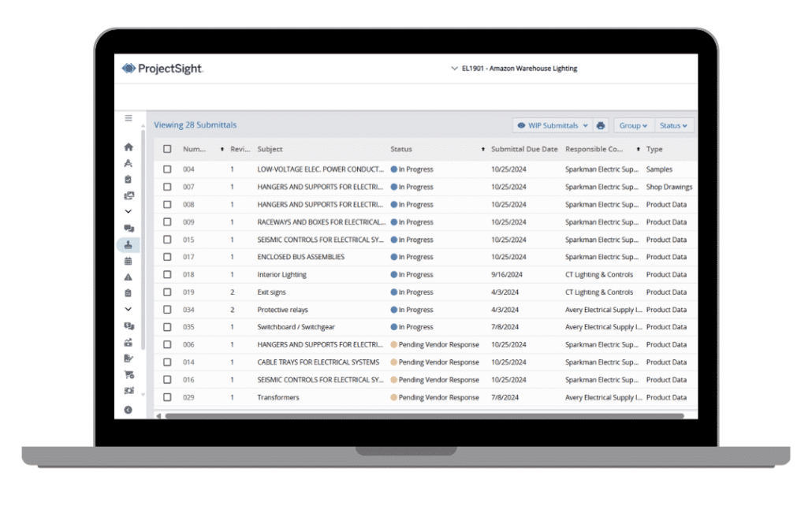Check the box for submittal 035

[x=167, y=327]
